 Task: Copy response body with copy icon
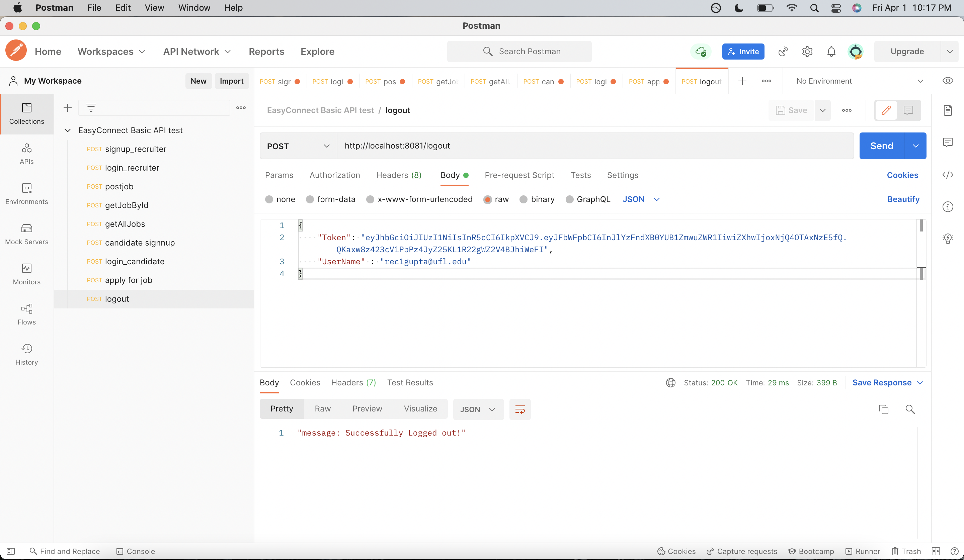(x=883, y=409)
